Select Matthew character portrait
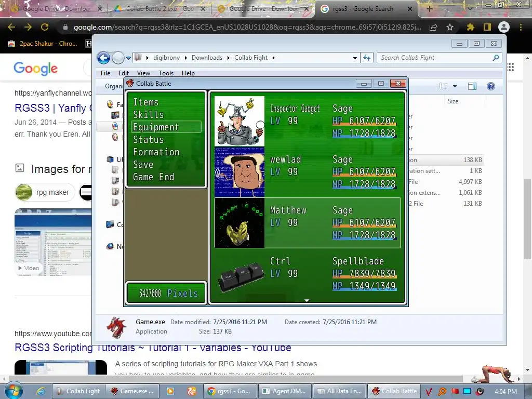The height and width of the screenshot is (399, 532). pos(240,223)
